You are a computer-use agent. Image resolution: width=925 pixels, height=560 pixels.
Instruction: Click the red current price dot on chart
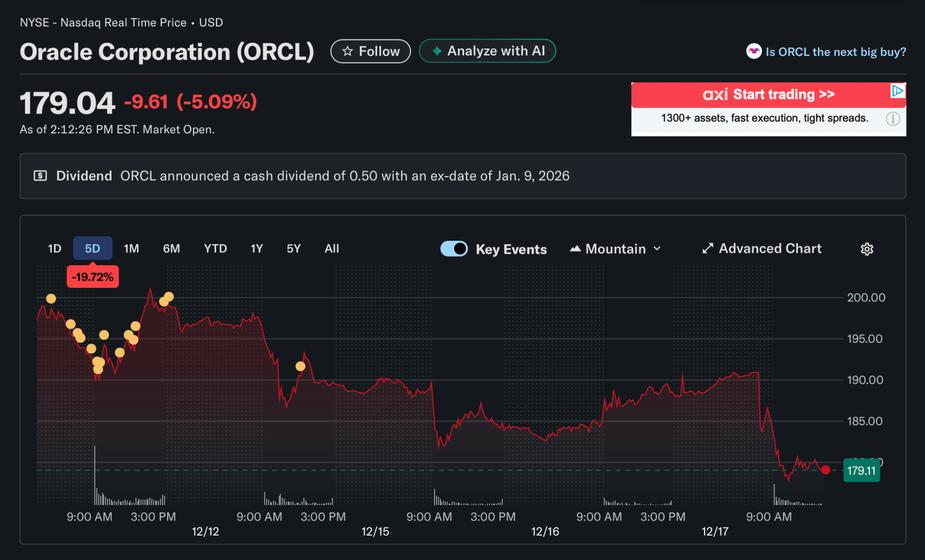[825, 470]
